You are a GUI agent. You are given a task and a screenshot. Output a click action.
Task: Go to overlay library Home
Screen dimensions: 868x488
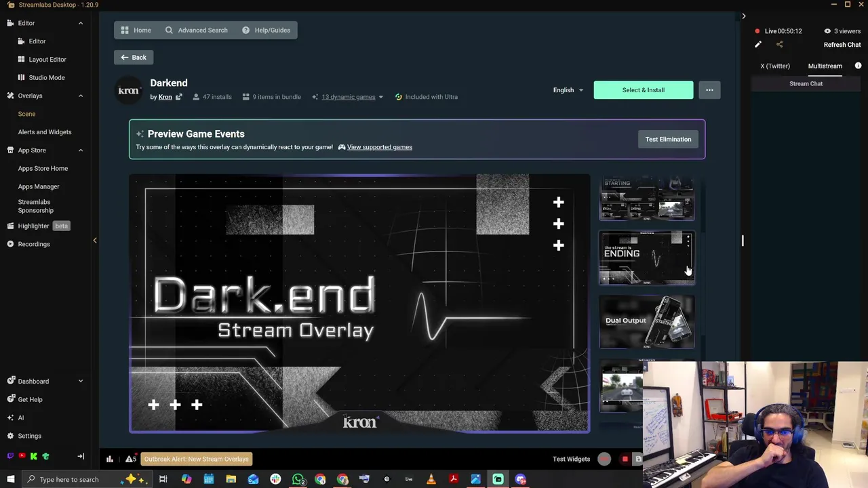pyautogui.click(x=136, y=30)
